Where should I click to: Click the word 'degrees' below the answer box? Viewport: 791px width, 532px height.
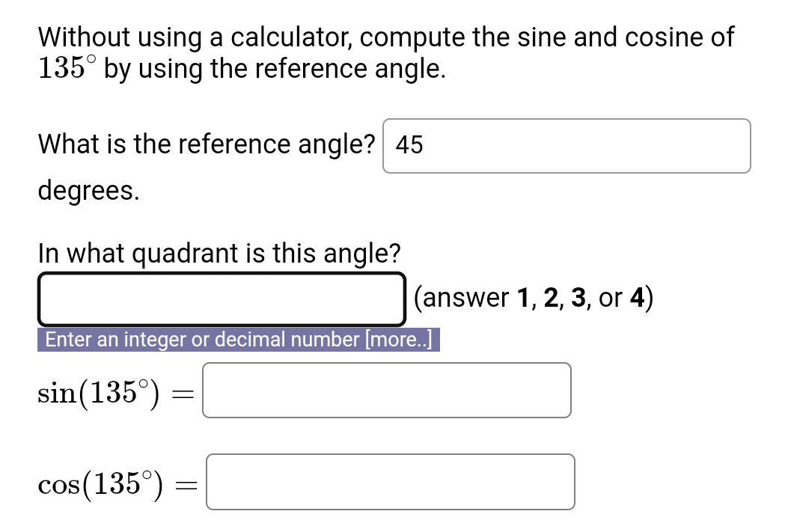point(83,191)
